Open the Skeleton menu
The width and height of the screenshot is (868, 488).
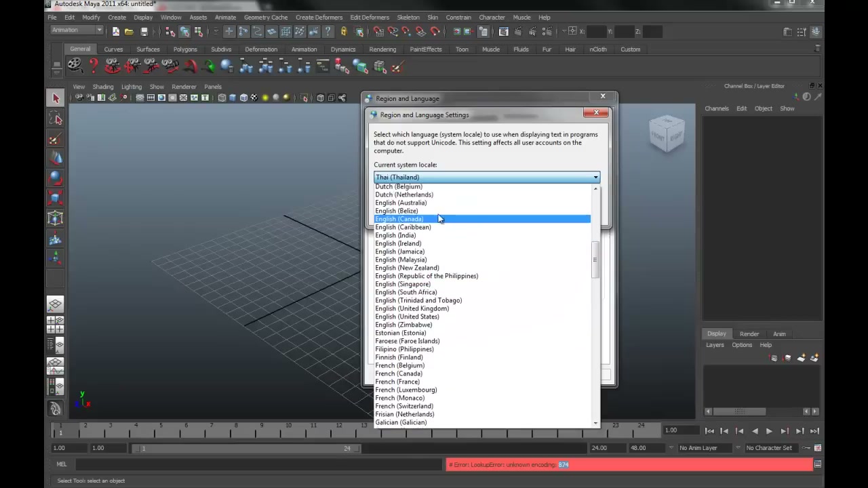(408, 17)
